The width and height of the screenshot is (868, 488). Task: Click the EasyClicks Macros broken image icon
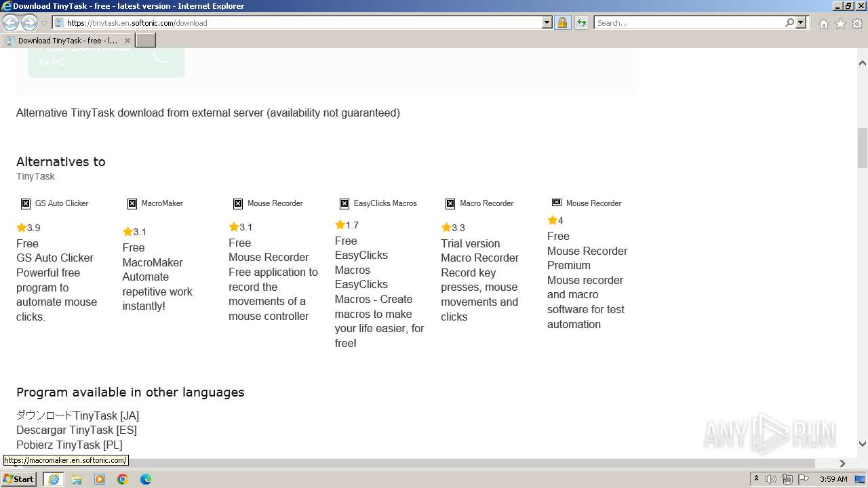[x=344, y=203]
